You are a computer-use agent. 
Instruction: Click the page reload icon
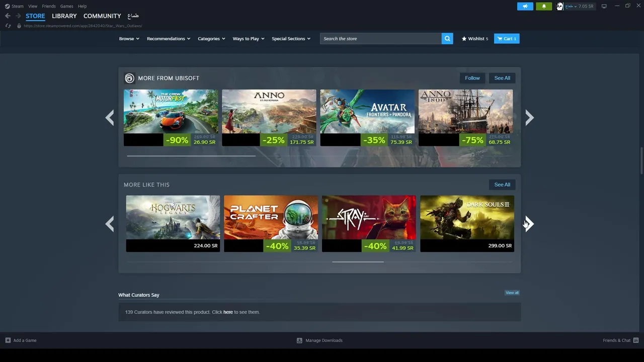(x=8, y=26)
